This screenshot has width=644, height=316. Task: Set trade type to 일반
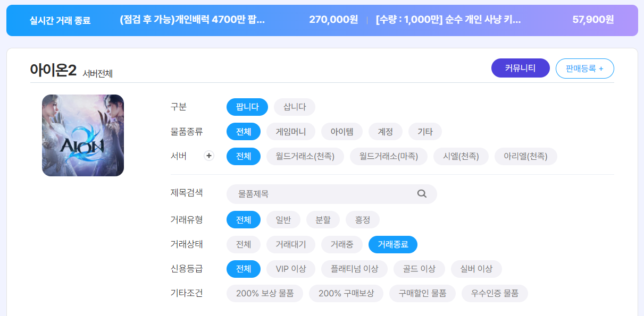pos(283,220)
